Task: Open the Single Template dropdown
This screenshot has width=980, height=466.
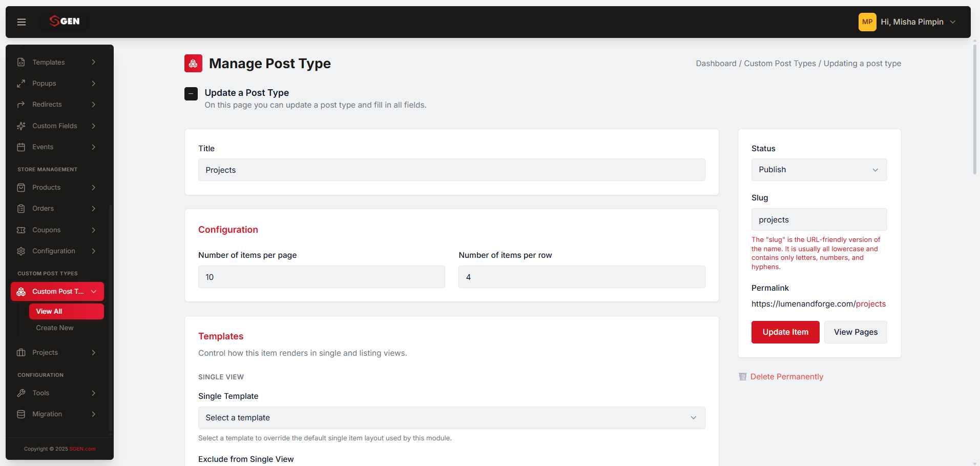Action: (452, 418)
